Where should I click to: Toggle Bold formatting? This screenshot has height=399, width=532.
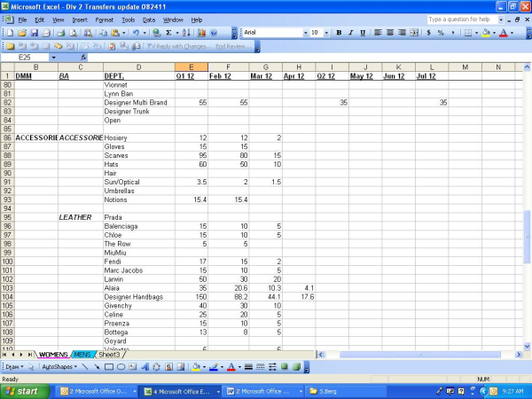pos(339,33)
